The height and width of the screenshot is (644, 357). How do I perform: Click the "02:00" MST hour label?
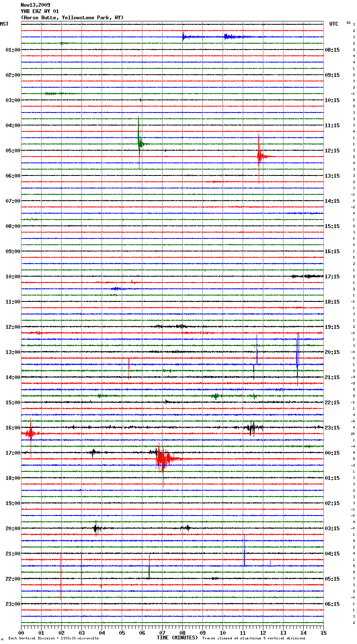[x=13, y=75]
